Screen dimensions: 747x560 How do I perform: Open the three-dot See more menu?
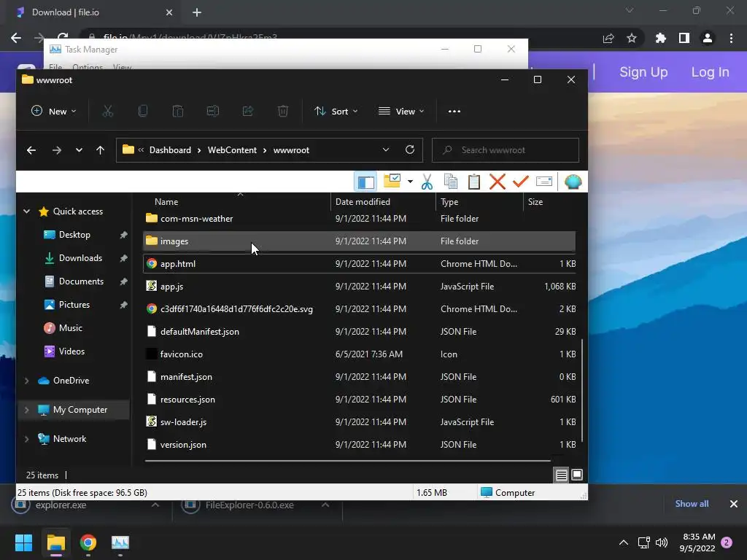454,111
